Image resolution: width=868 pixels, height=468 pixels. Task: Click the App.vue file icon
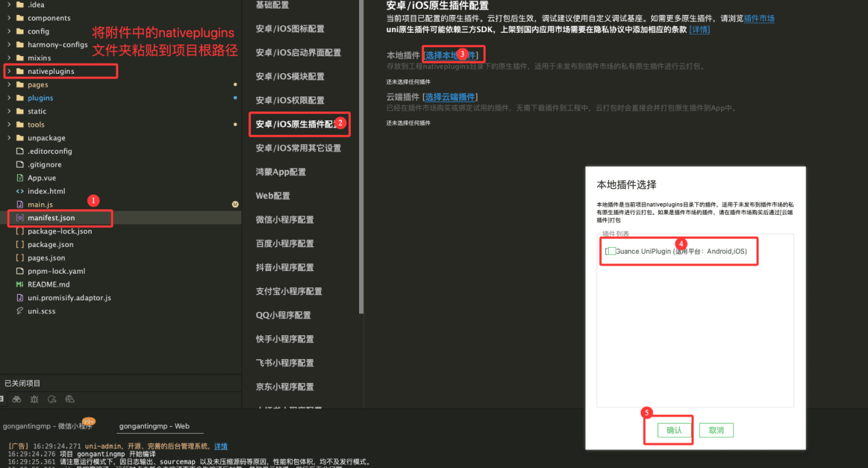point(20,178)
